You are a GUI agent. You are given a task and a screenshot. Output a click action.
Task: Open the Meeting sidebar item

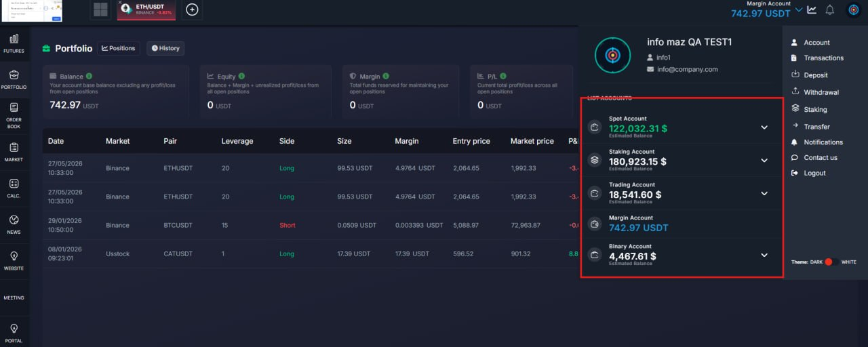coord(14,298)
